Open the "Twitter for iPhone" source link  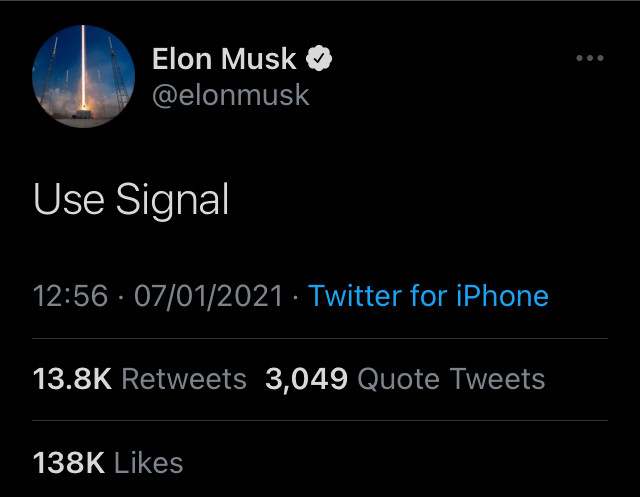tap(428, 295)
